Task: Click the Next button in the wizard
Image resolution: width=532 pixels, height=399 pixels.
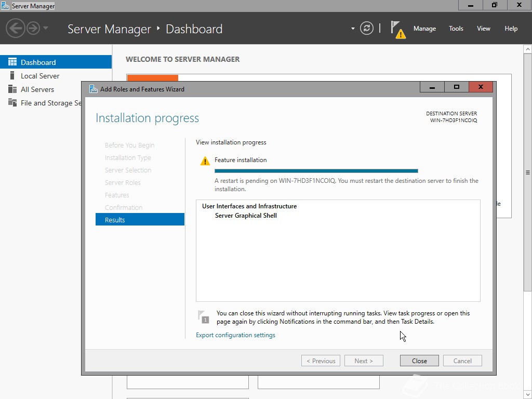Action: (x=364, y=361)
